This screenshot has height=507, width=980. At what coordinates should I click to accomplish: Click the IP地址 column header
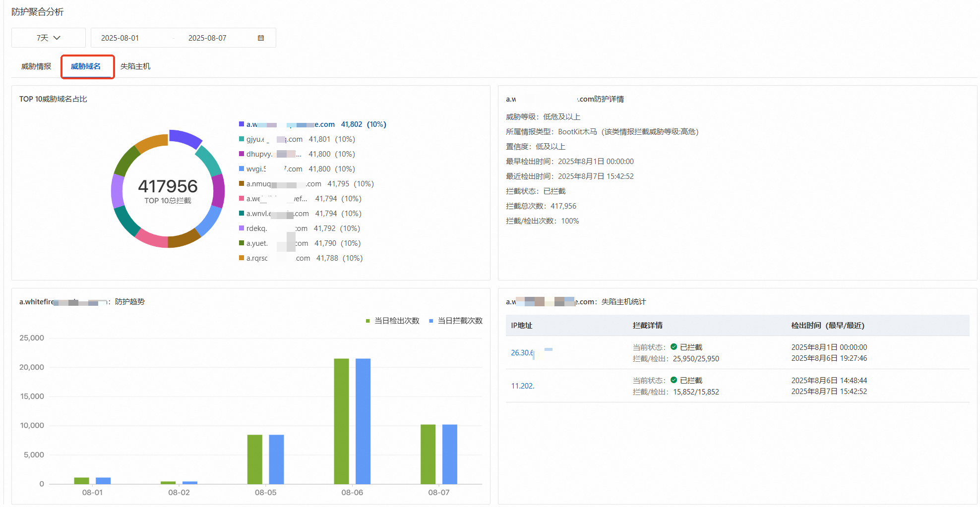tap(522, 326)
